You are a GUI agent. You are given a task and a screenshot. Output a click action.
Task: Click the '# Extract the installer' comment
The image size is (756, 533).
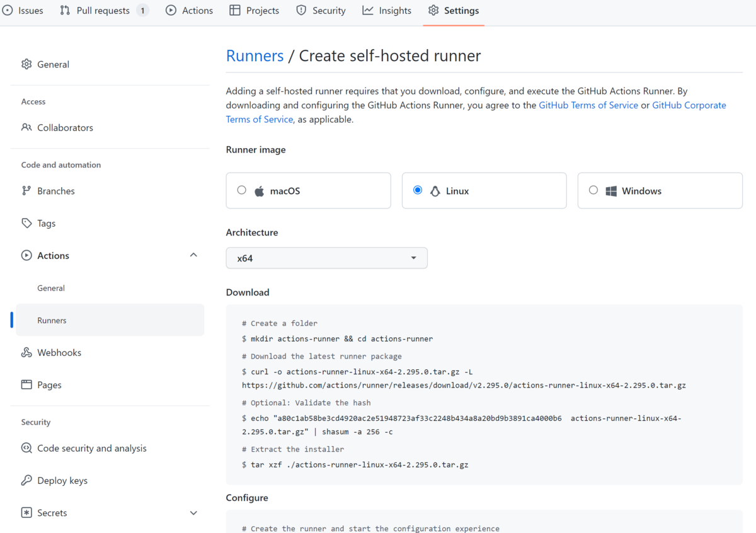point(293,449)
